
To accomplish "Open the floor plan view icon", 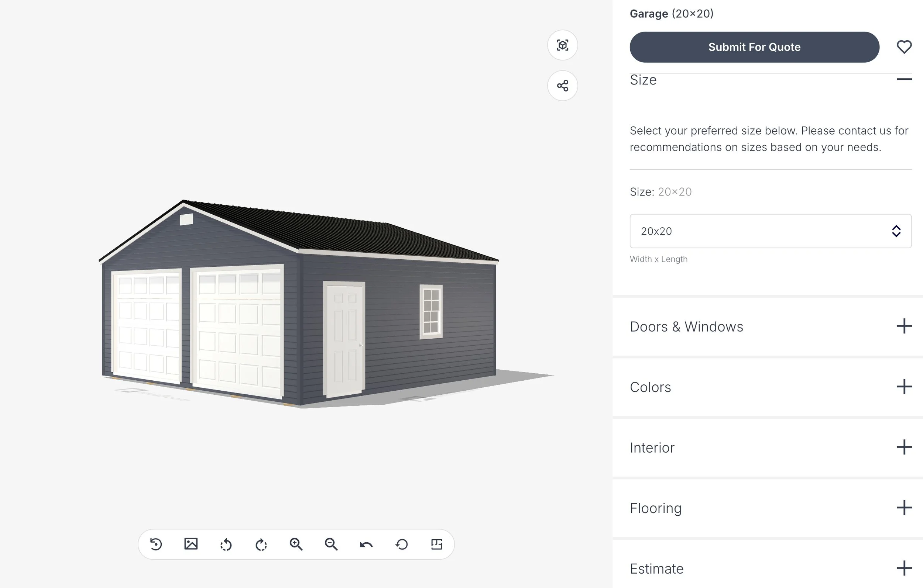I will pos(437,544).
